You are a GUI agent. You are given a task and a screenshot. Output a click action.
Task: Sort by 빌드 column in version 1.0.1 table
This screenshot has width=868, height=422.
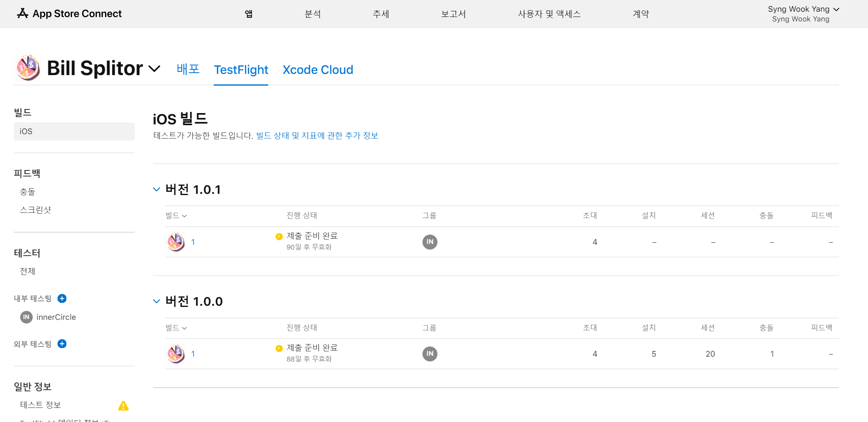pos(176,216)
